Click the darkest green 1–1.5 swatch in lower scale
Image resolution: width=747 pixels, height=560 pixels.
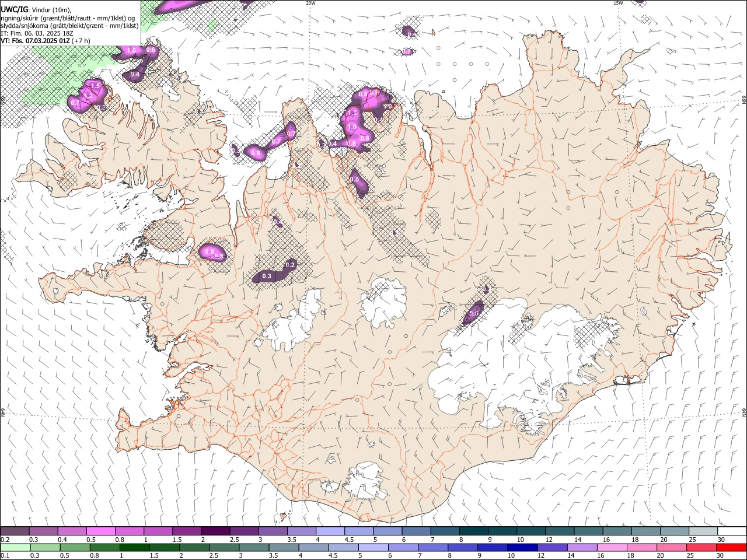[134, 547]
